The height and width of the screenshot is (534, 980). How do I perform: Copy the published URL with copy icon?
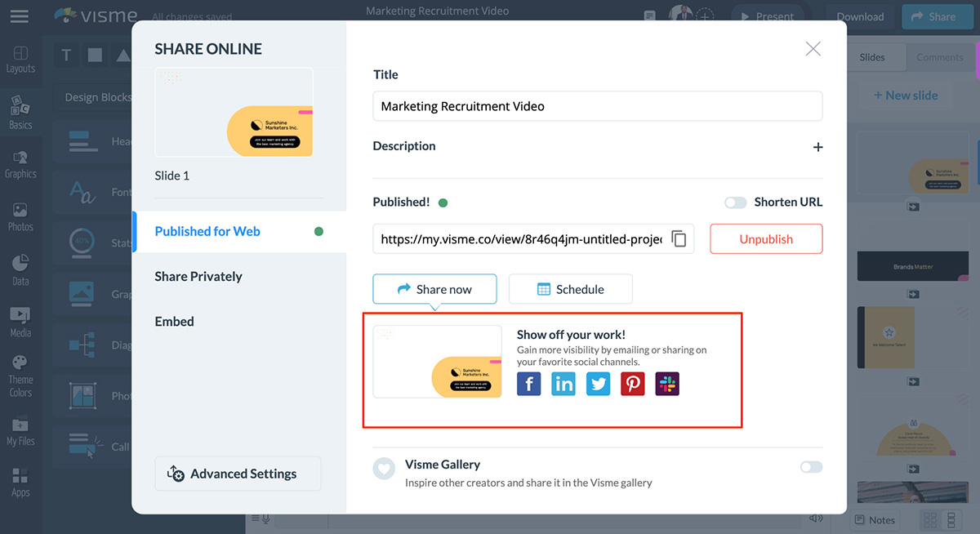pyautogui.click(x=679, y=239)
